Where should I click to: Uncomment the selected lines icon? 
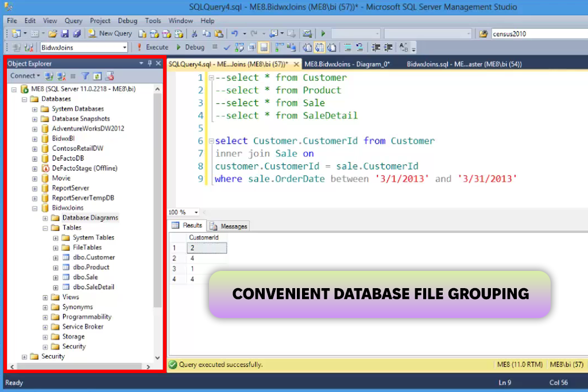pyautogui.click(x=359, y=48)
